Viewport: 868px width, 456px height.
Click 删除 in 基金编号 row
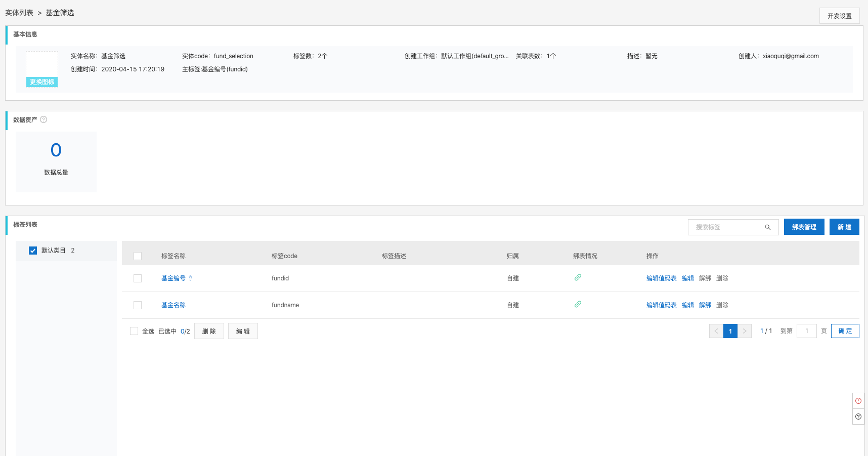pyautogui.click(x=722, y=278)
